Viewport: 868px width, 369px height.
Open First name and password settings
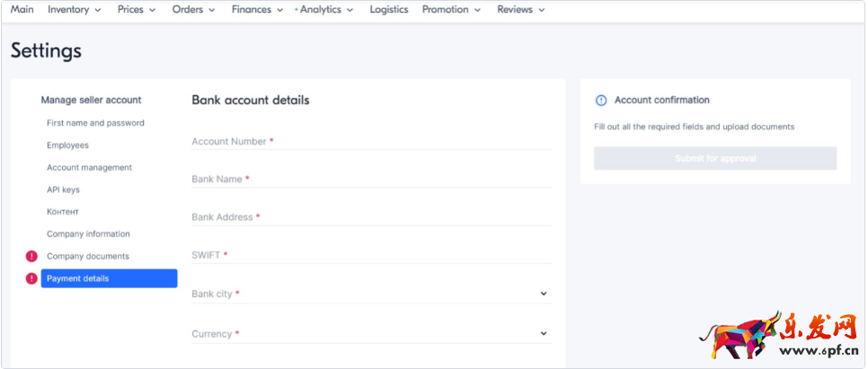point(95,123)
